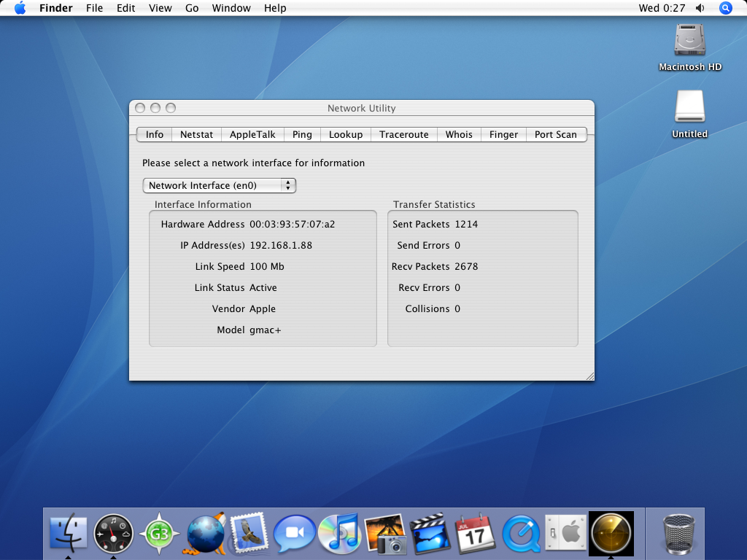Click the Interface Information heading
This screenshot has width=747, height=560.
point(203,205)
